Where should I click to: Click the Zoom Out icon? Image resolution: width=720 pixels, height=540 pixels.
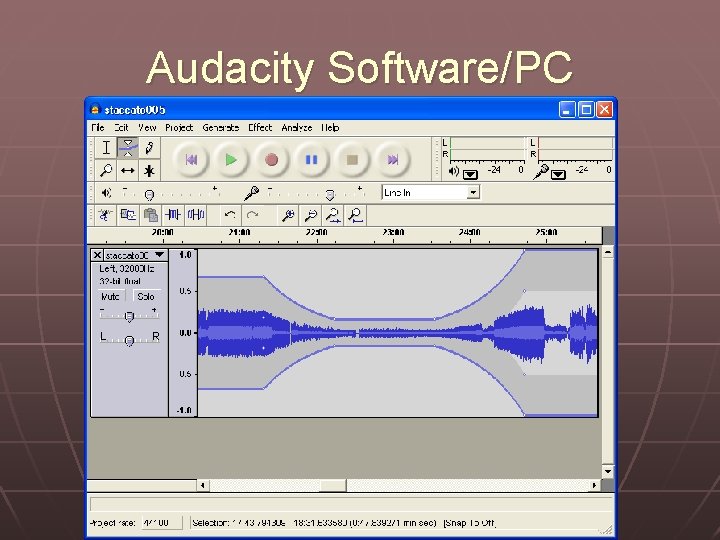pos(311,215)
